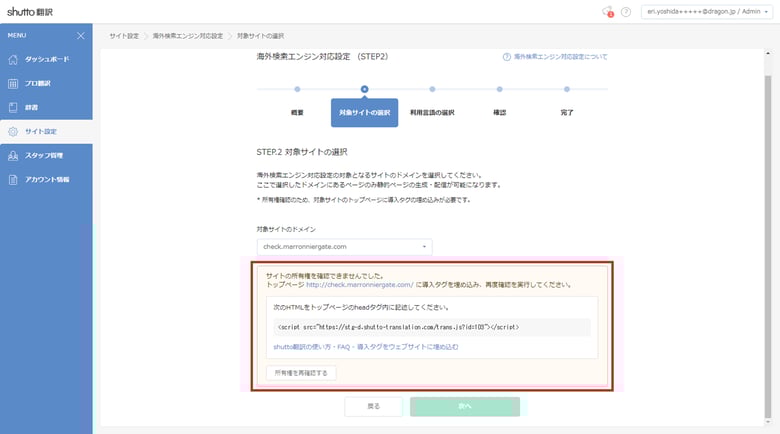Go to 海外検索エンジン対応設定 breadcrumb
780x434 pixels.
pos(188,36)
